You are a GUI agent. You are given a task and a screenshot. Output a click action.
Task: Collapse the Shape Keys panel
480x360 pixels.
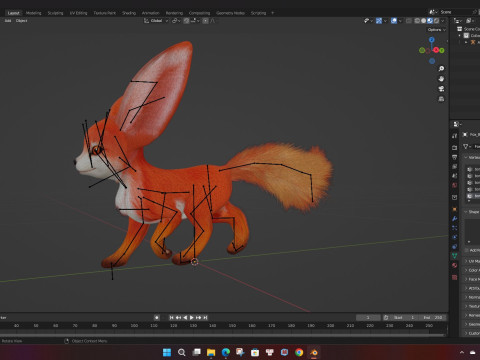[x=466, y=212]
